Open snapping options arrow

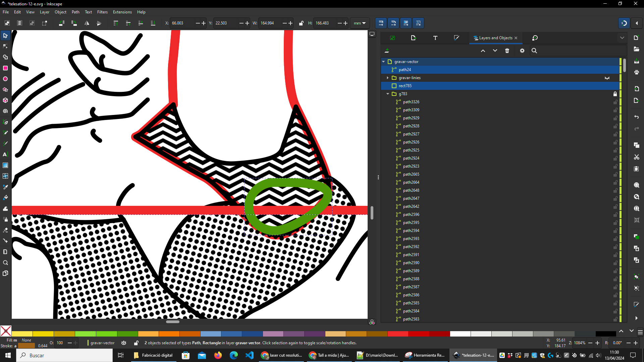637,23
